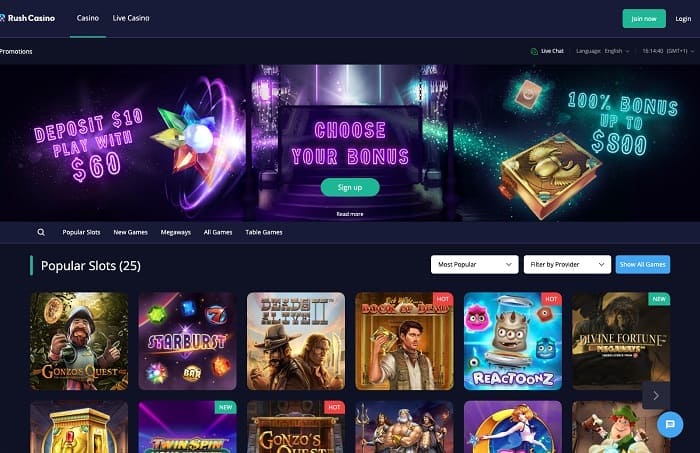Screen dimensions: 700x453
Task: Open the GMT+1 time zone dropdown
Action: click(668, 51)
